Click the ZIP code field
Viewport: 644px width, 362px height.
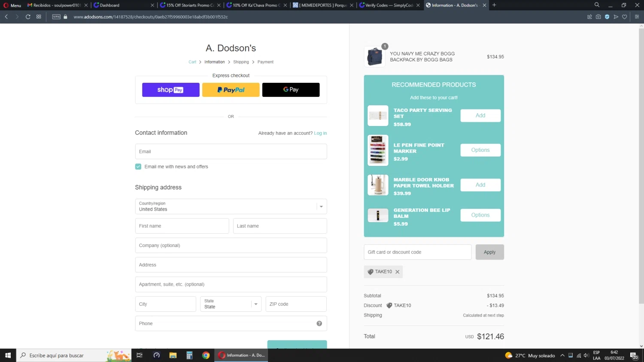(x=296, y=304)
